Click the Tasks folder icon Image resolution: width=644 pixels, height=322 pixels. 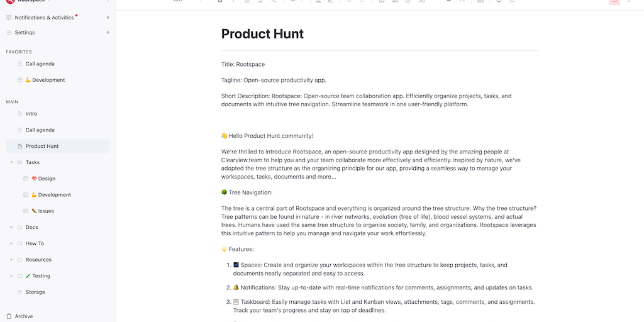[x=20, y=162]
